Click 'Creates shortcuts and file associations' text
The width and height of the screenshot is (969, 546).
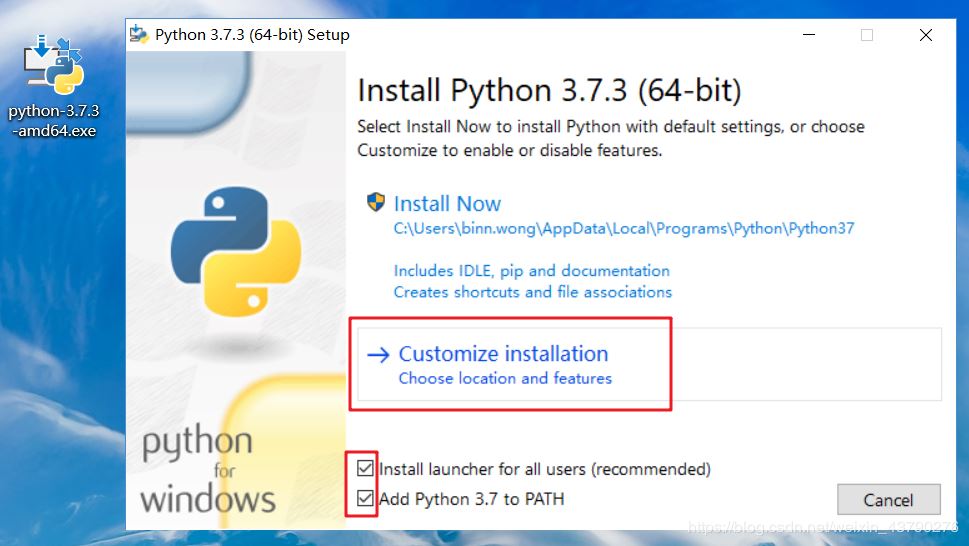coord(533,292)
